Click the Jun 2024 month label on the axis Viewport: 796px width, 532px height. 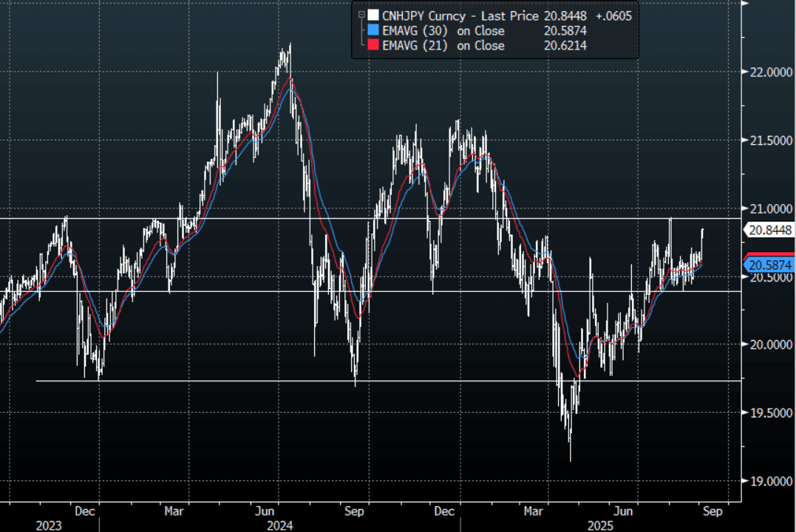[265, 511]
